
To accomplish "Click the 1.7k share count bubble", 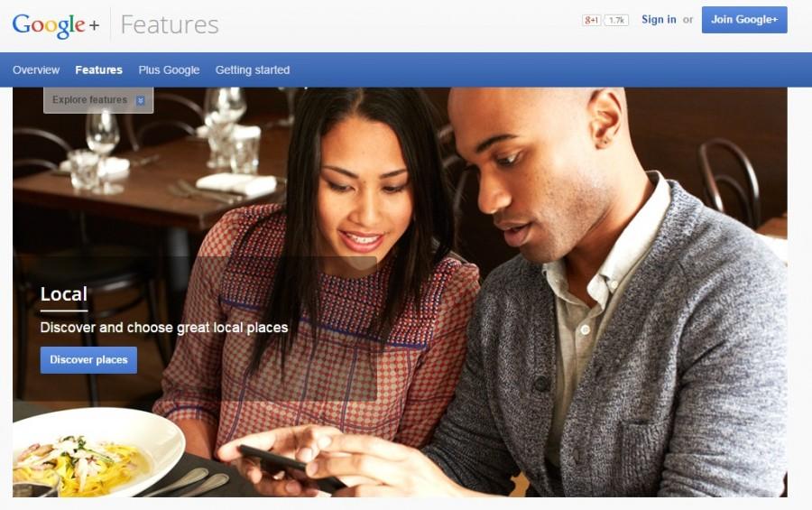I will 615,20.
